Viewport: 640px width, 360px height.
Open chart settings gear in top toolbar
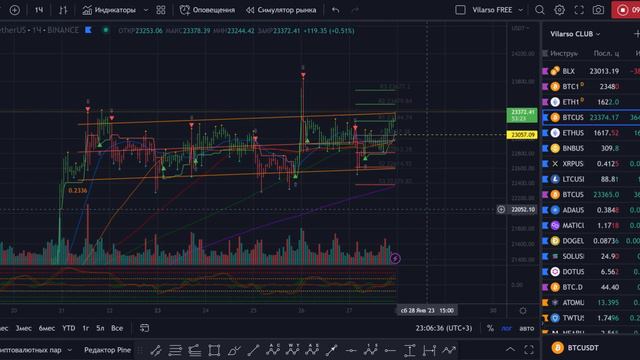559,10
